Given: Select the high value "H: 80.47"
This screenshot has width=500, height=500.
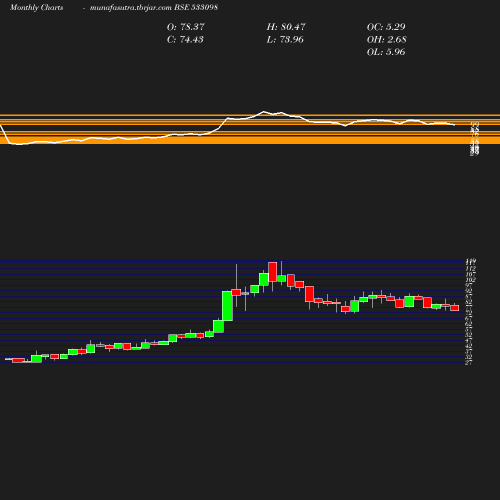Looking at the screenshot, I should pos(286,27).
